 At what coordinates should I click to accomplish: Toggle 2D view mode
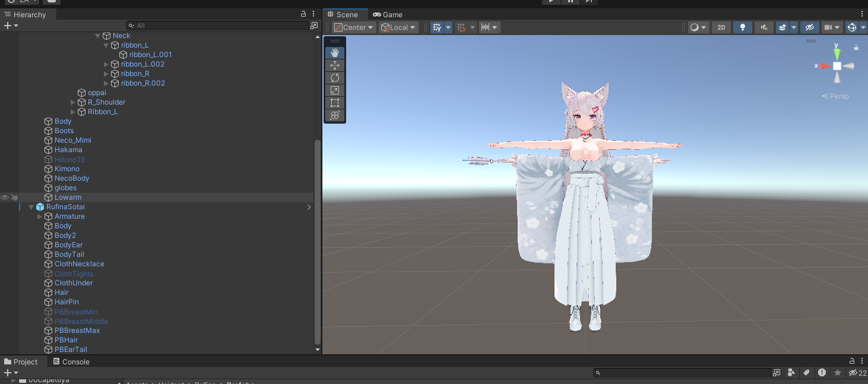pyautogui.click(x=721, y=27)
